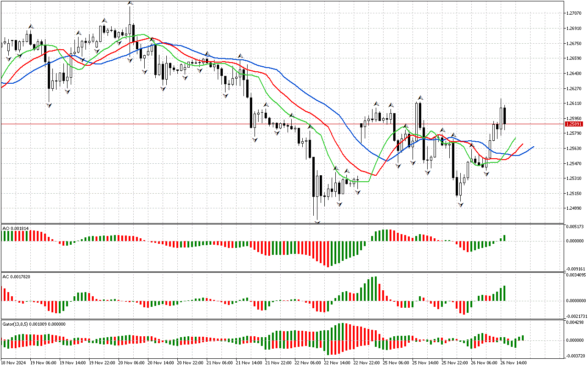Click the 1.26430 price scale label
Image resolution: width=588 pixels, height=368 pixels.
tap(574, 74)
